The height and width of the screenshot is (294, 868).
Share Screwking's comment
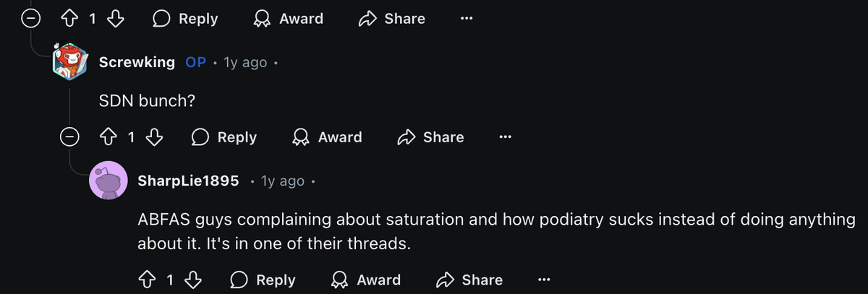[431, 137]
